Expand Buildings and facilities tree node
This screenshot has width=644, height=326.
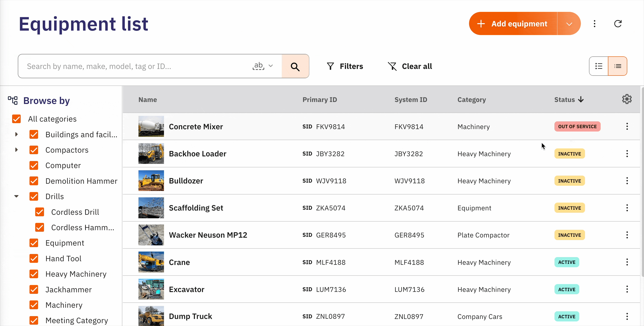(x=17, y=134)
